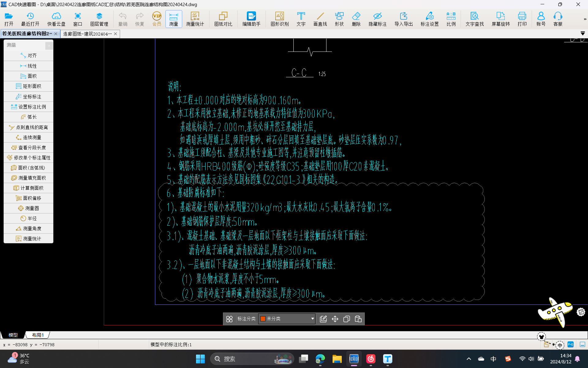Click the 撤销 undo arrow
The image size is (588, 368).
pos(123,19)
